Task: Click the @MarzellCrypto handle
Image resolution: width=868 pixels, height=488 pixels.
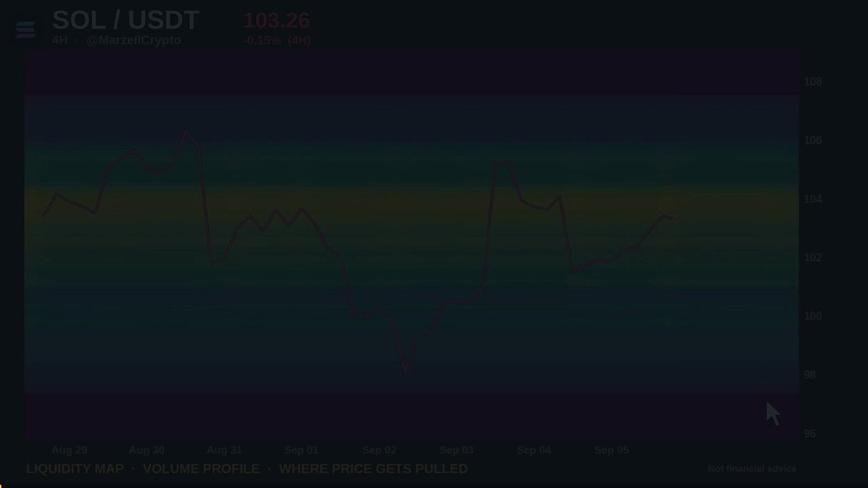Action: click(134, 40)
